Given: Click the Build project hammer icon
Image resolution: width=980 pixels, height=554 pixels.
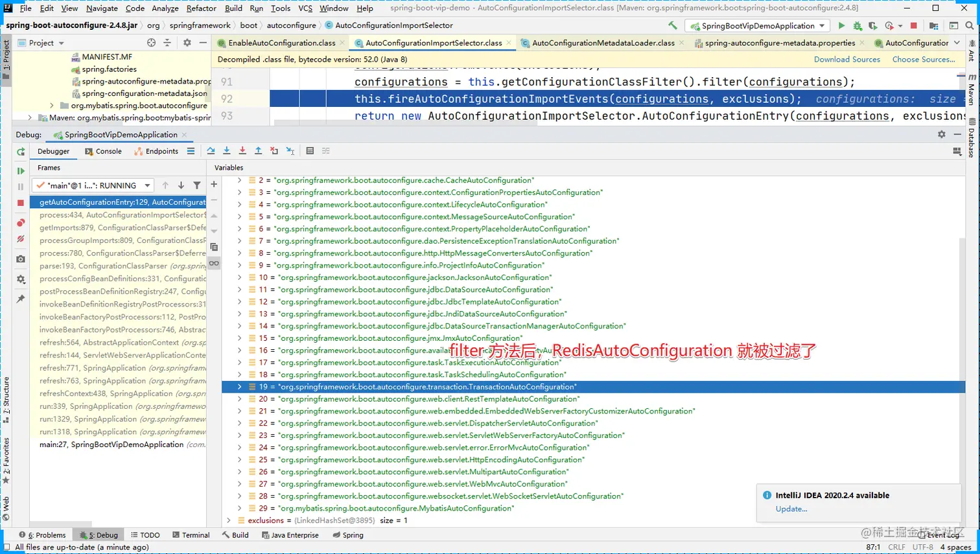Looking at the screenshot, I should coord(673,25).
